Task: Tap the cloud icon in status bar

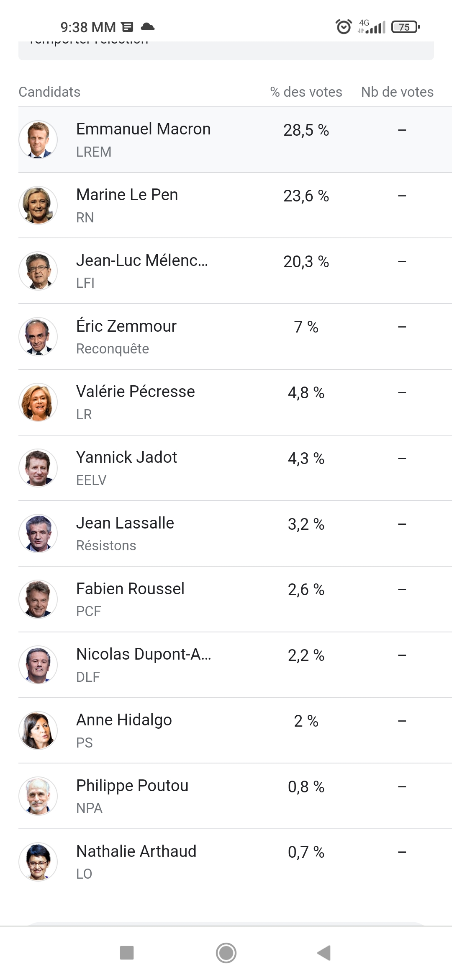Action: pos(148,27)
